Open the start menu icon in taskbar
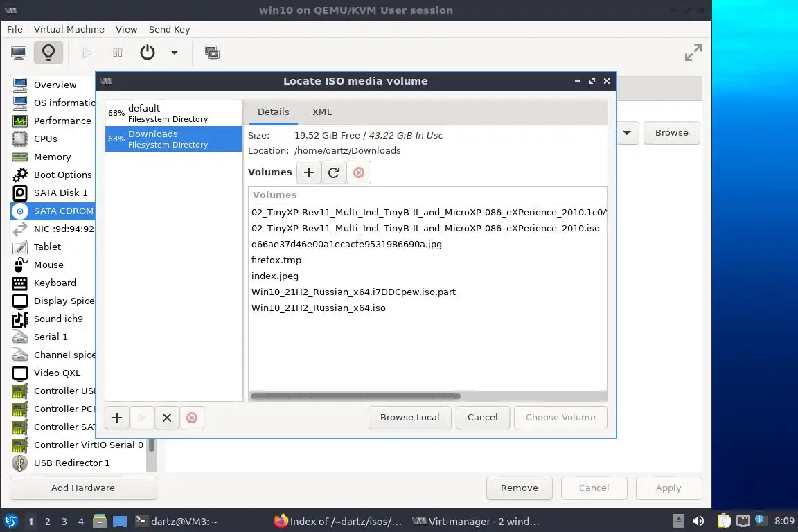This screenshot has width=798, height=532. [x=10, y=522]
